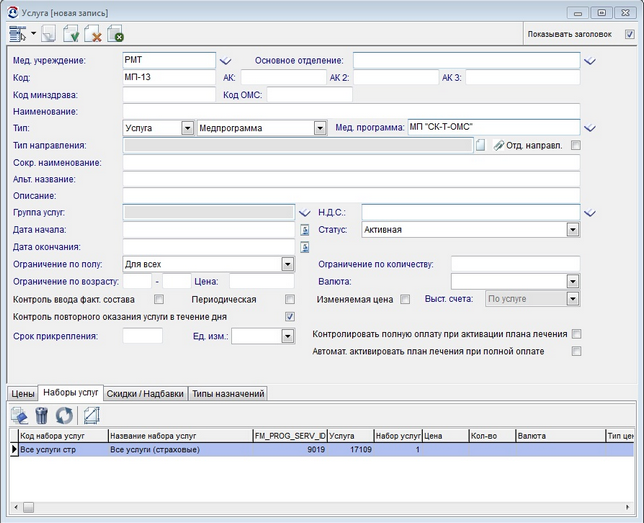
Task: Cancel changes with orange X document icon
Action: point(93,34)
